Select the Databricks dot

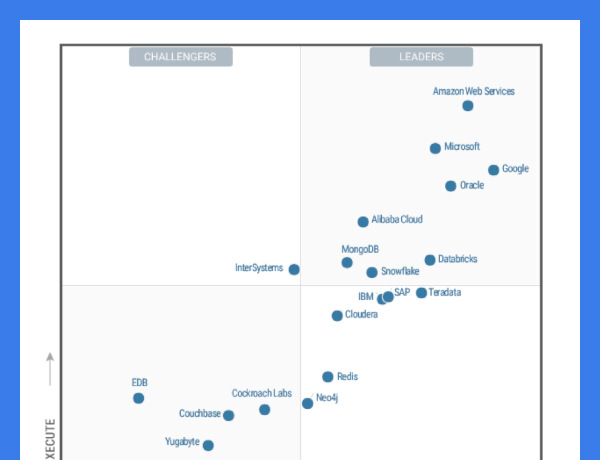(430, 260)
